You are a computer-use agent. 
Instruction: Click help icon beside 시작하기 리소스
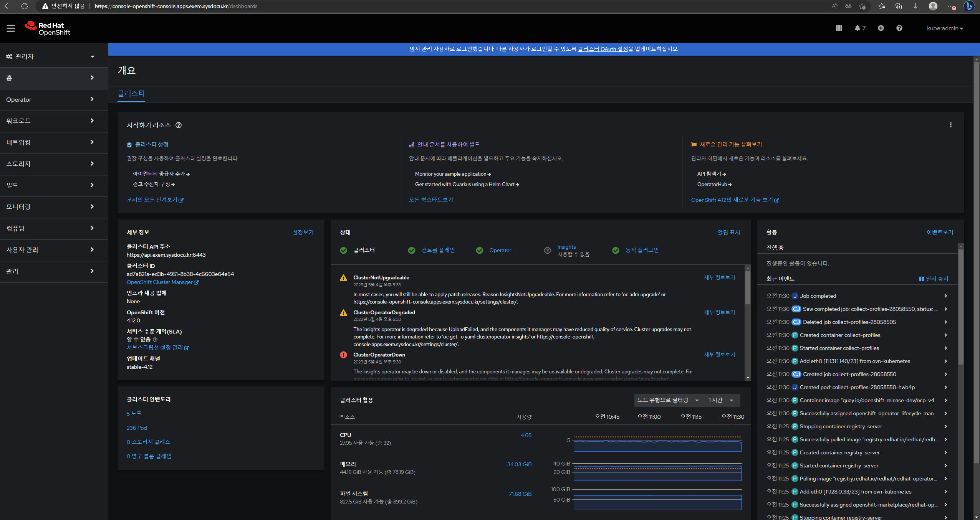[179, 125]
